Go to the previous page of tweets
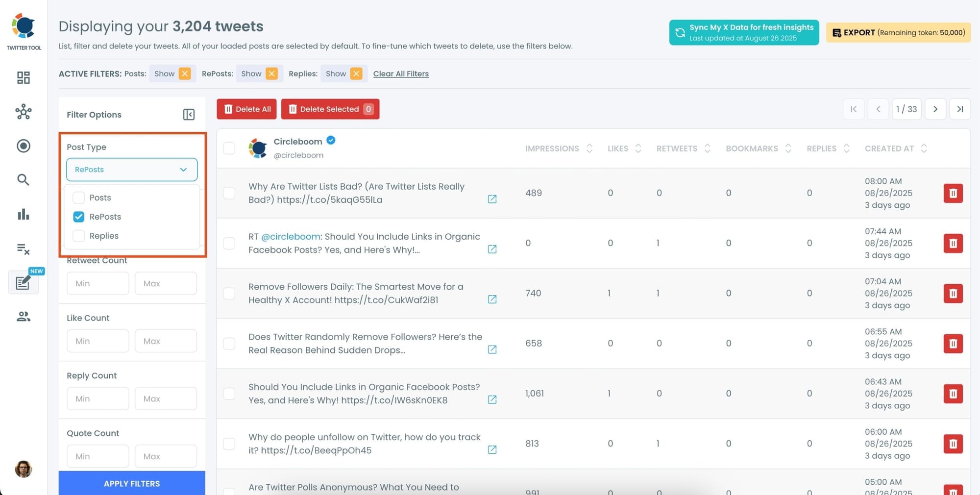Screen dimensions: 980x495 pos(878,109)
